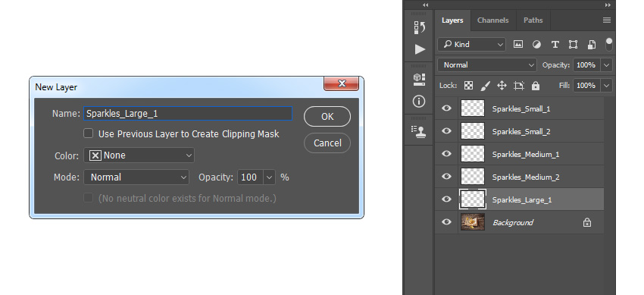The width and height of the screenshot is (644, 295).
Task: Hide the Sparkles_Medium_1 layer
Action: [x=446, y=154]
